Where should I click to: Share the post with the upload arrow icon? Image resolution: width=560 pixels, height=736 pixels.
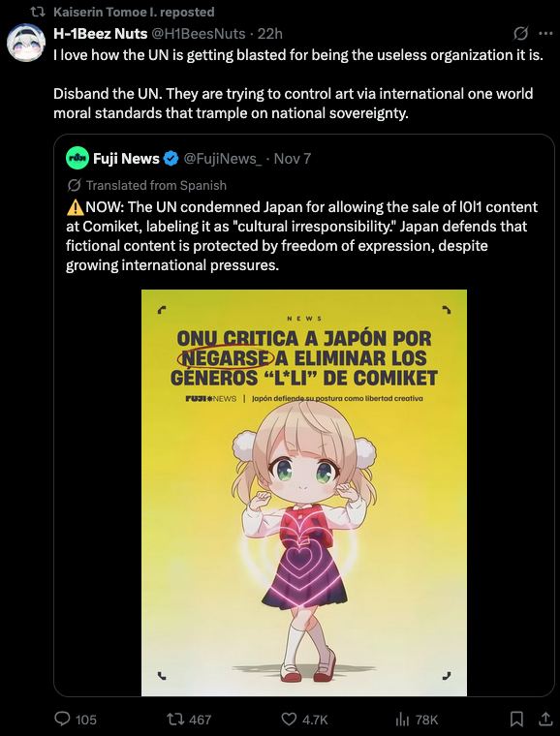tap(544, 719)
